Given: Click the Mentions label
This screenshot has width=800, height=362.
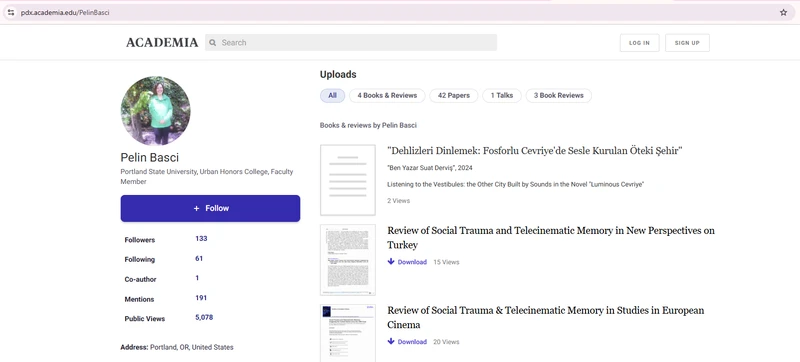Looking at the screenshot, I should [x=139, y=299].
